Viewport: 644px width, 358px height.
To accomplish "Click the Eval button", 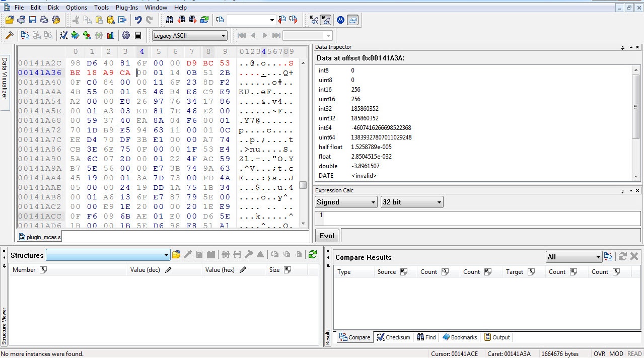I will coord(327,236).
